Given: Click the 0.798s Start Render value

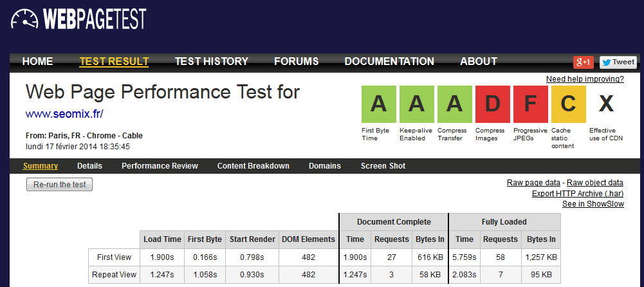Looking at the screenshot, I should [x=252, y=257].
